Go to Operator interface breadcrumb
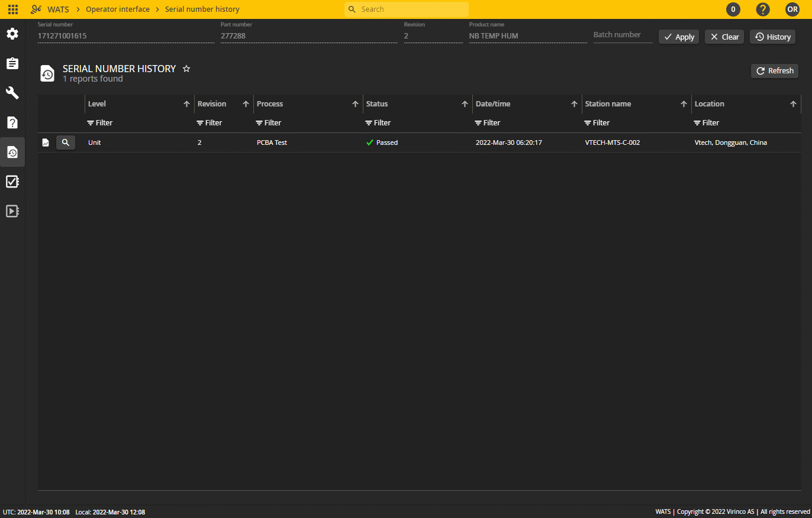 click(118, 9)
